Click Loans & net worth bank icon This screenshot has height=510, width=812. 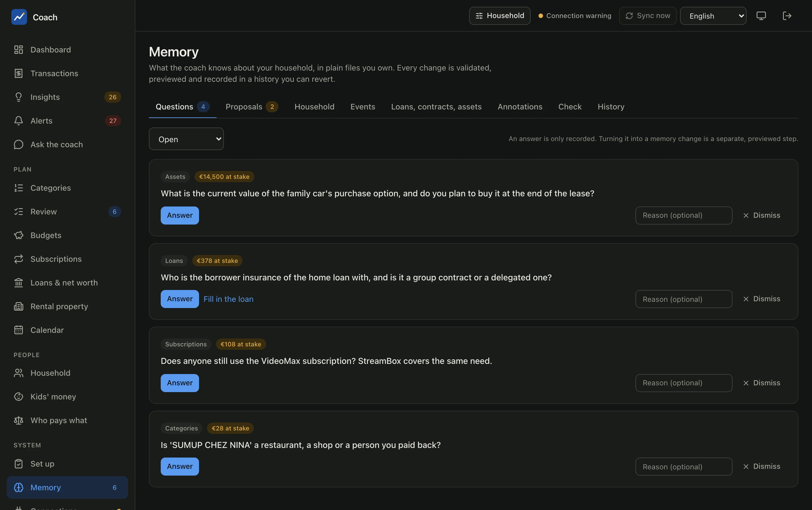(x=19, y=283)
